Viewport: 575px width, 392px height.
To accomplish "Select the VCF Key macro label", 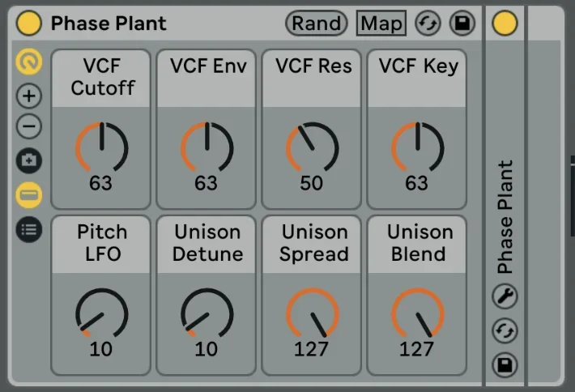I will coord(419,66).
